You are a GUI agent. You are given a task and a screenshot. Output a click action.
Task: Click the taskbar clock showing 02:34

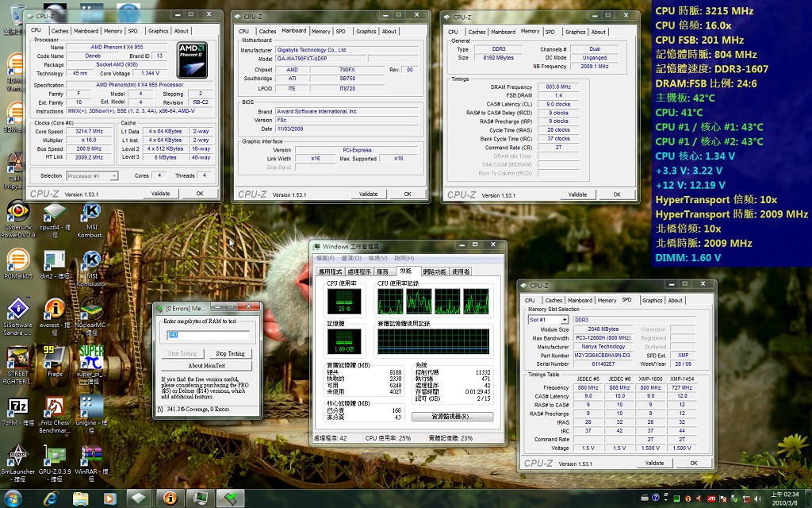[785, 498]
